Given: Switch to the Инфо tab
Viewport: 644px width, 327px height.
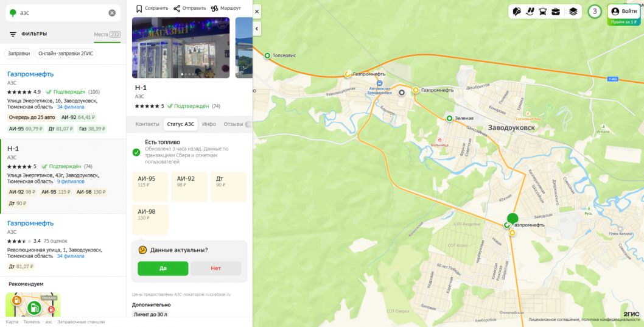Looking at the screenshot, I should pyautogui.click(x=209, y=124).
